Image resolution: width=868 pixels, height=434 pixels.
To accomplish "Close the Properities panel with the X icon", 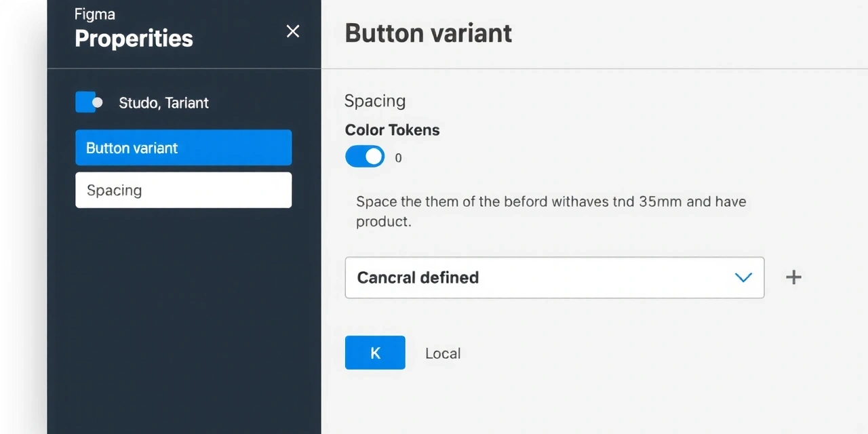I will click(x=292, y=31).
